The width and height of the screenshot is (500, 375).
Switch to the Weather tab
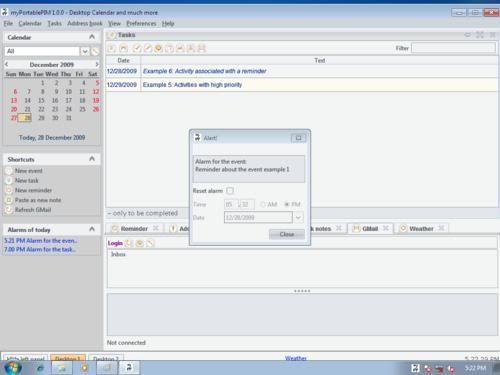pos(421,229)
